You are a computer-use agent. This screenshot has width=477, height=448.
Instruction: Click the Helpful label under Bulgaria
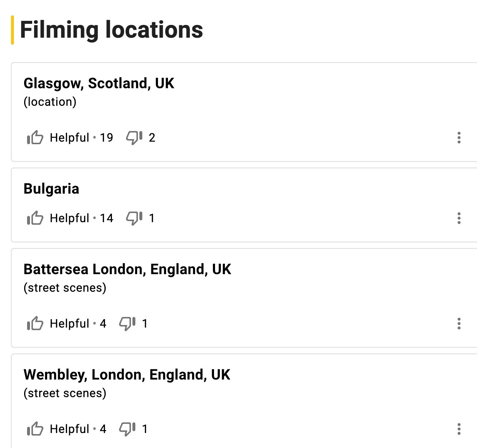70,218
